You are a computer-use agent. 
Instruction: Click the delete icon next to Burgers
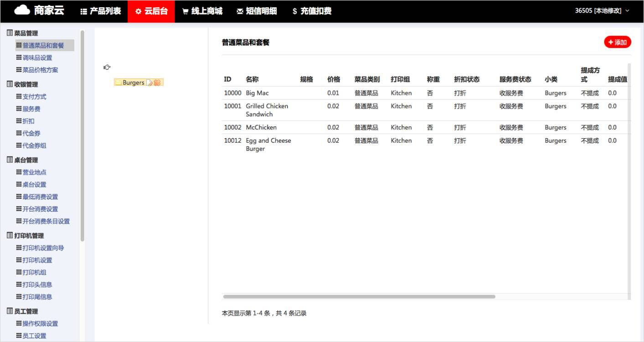[157, 83]
